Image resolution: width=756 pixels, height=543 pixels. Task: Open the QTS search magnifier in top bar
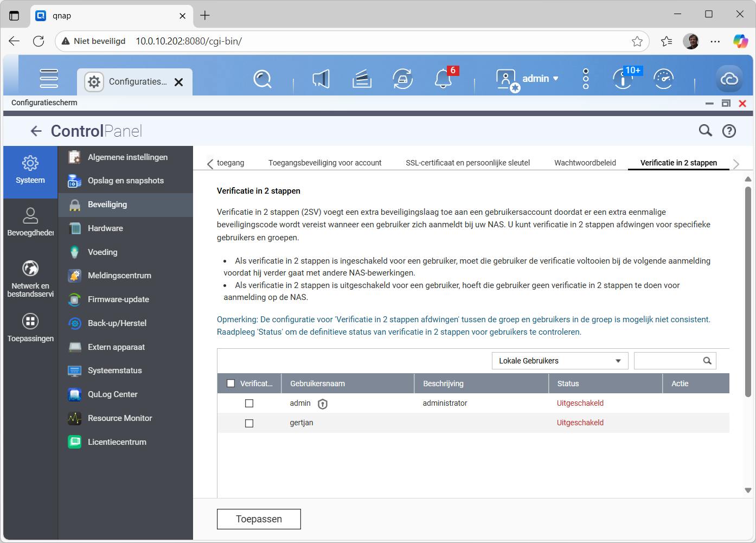coord(262,79)
